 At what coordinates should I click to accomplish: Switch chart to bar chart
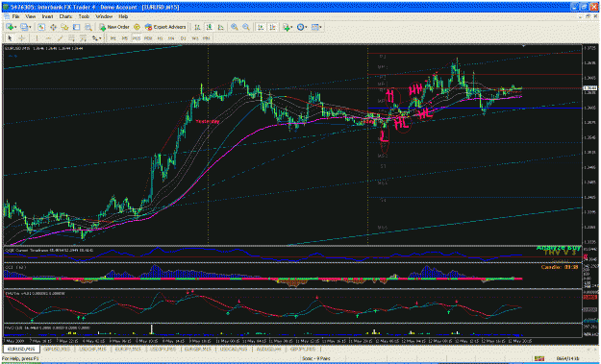coord(197,27)
